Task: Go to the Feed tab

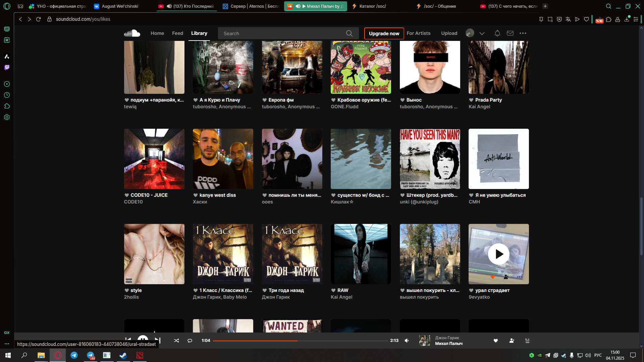Action: (177, 33)
